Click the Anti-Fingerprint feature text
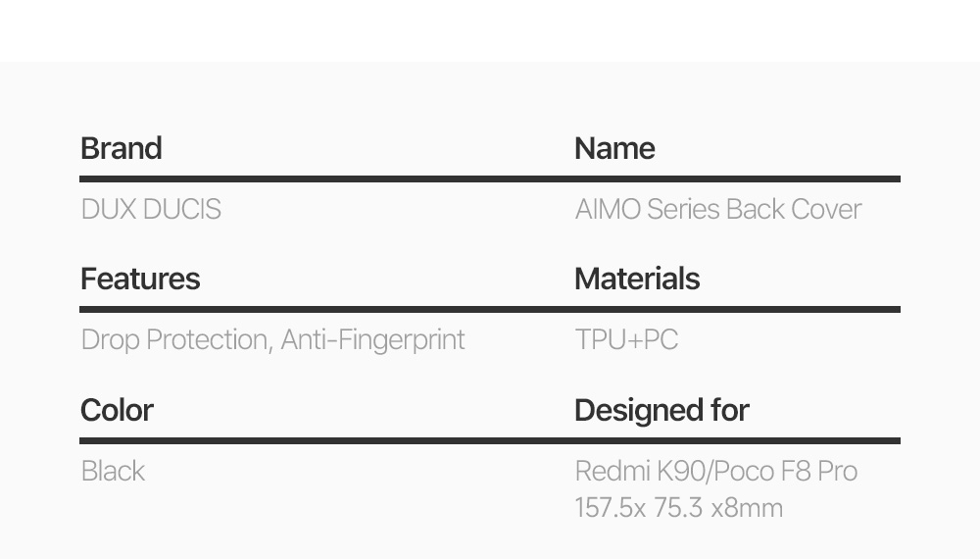The image size is (980, 559). 373,339
